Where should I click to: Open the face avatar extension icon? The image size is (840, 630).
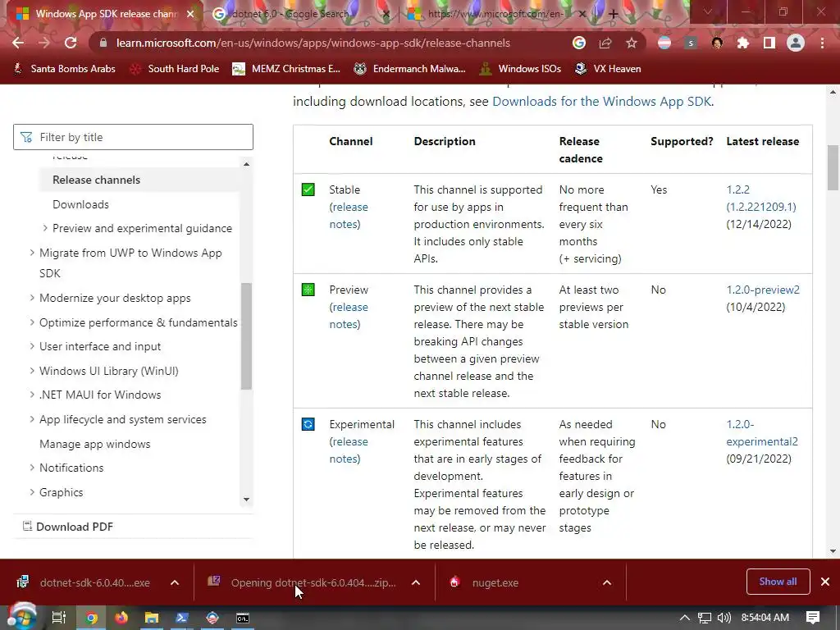pyautogui.click(x=717, y=43)
